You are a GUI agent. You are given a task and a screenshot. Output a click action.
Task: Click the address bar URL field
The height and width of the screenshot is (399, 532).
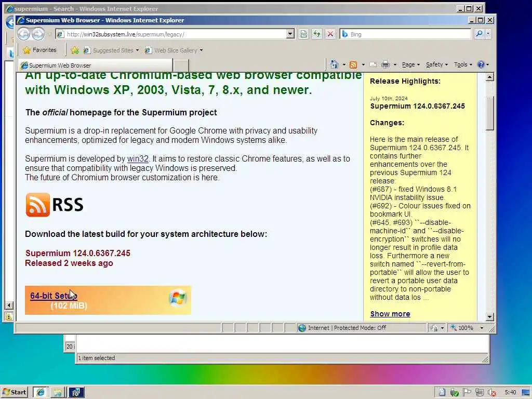171,34
